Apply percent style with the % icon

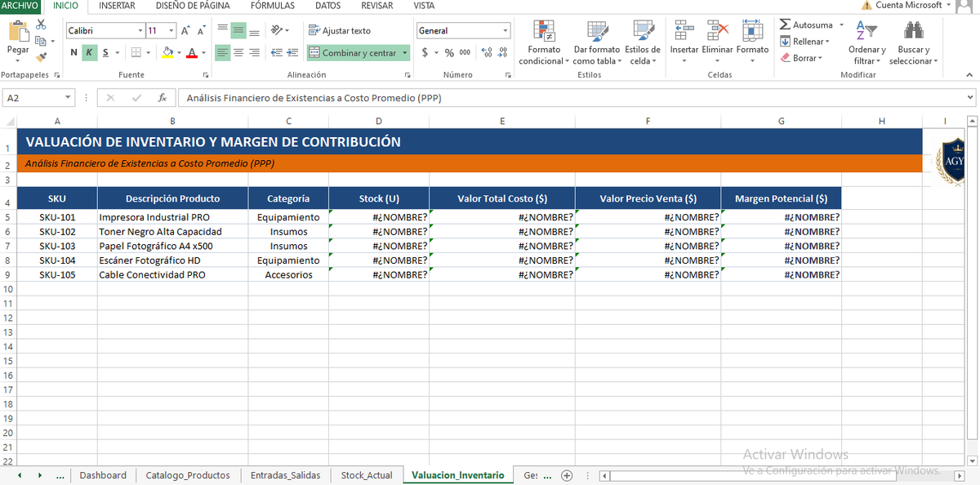[x=449, y=53]
